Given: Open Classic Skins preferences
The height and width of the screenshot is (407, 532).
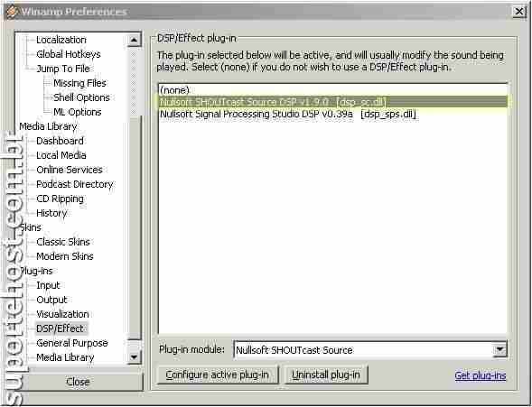Looking at the screenshot, I should click(63, 242).
